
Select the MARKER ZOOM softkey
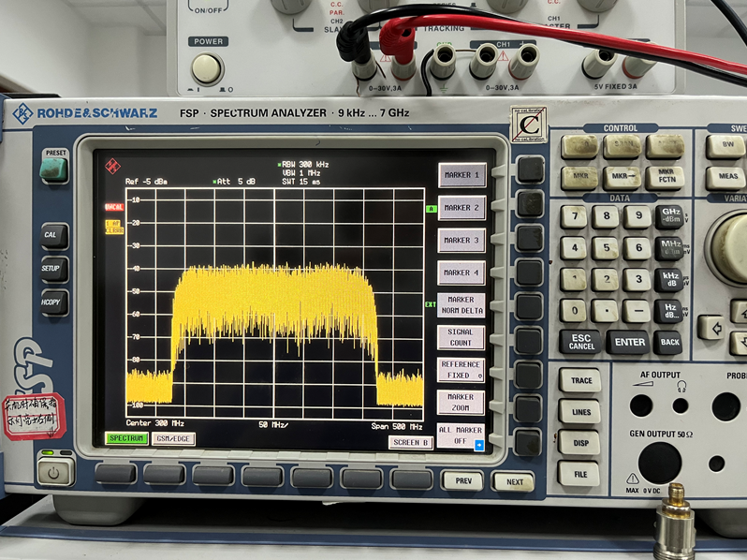point(461,403)
